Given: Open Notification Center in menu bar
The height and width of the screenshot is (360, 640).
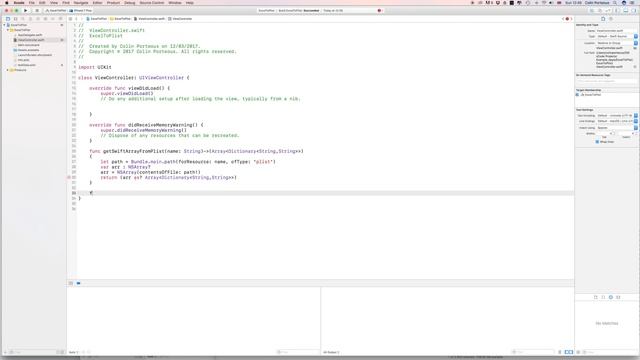Looking at the screenshot, I should click(633, 3).
